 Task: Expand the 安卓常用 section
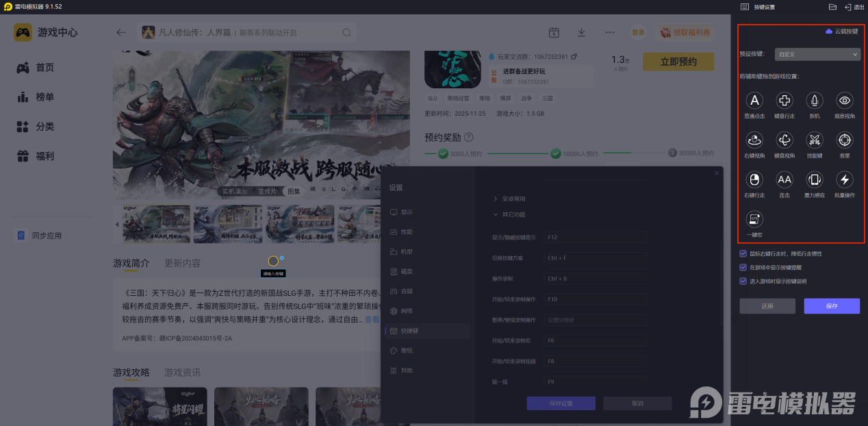(509, 199)
